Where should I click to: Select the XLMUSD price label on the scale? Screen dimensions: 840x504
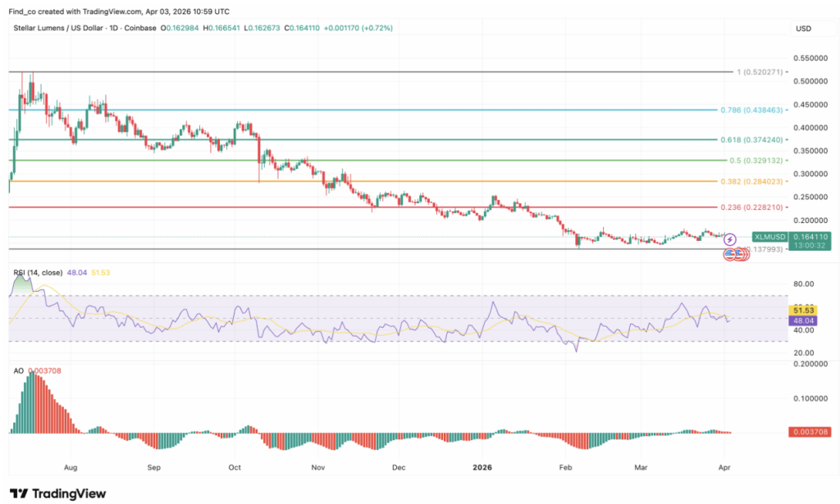coord(769,237)
